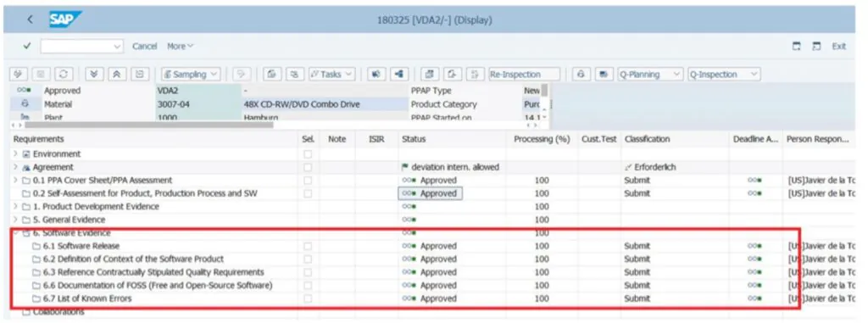The width and height of the screenshot is (868, 323).
Task: Click the first toolbar icon left of the refresh group
Action: [19, 75]
